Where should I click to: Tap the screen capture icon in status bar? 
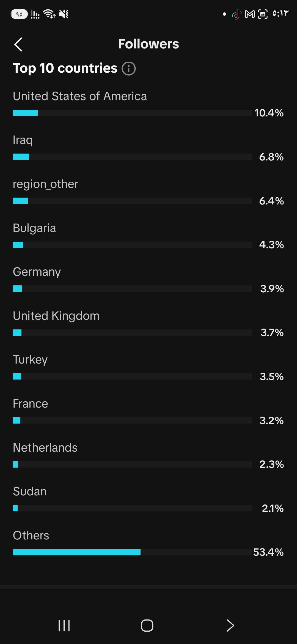[x=263, y=14]
